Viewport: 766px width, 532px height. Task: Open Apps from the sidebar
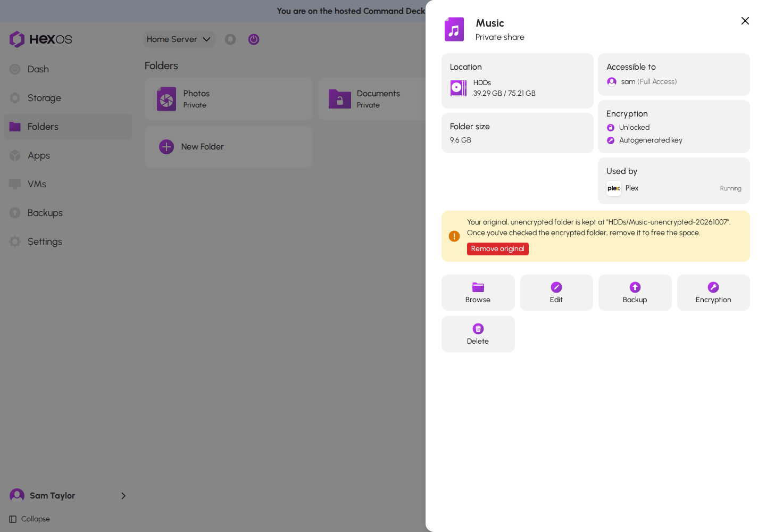click(68, 155)
